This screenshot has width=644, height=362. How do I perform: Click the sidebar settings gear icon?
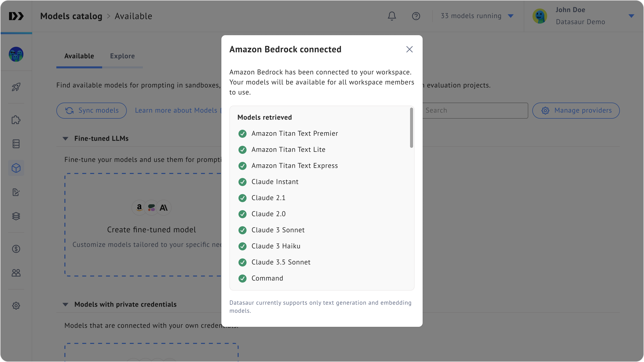pyautogui.click(x=16, y=306)
